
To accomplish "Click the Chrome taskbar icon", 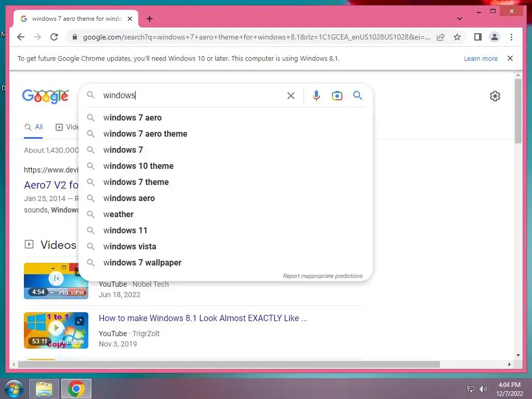I will pyautogui.click(x=76, y=389).
